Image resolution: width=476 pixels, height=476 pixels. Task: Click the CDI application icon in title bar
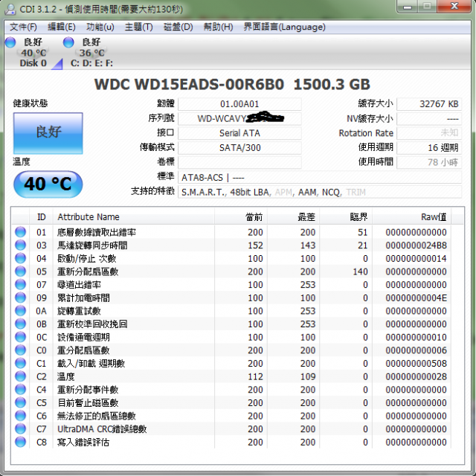10,9
